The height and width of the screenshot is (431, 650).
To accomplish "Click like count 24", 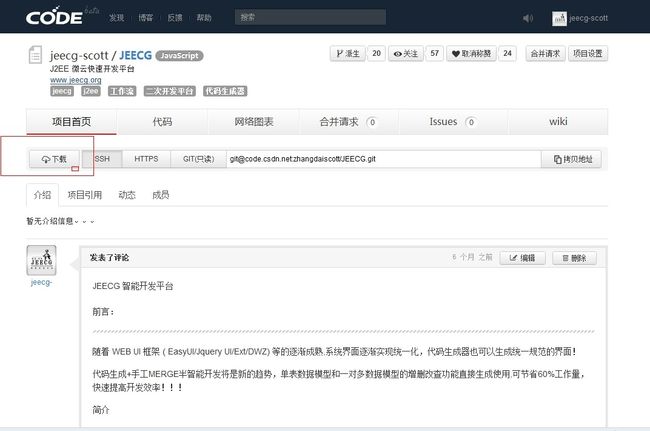I will (x=507, y=53).
